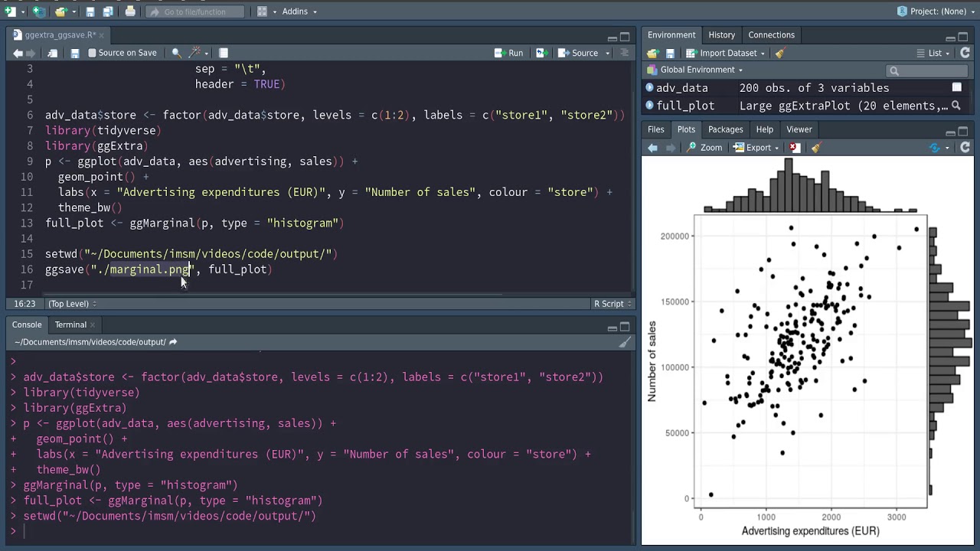View adv_data as table icon
This screenshot has width=980, height=551.
pos(957,87)
